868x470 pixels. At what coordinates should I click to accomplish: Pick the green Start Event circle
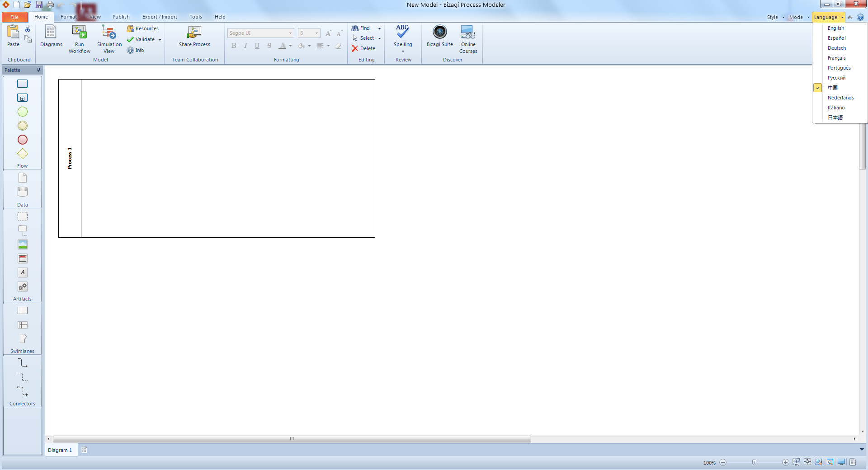[22, 112]
